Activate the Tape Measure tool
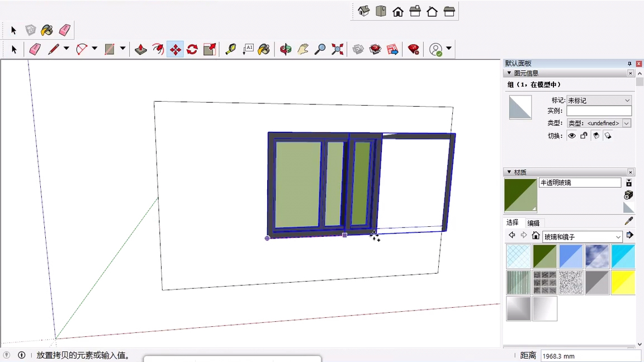 pyautogui.click(x=229, y=50)
